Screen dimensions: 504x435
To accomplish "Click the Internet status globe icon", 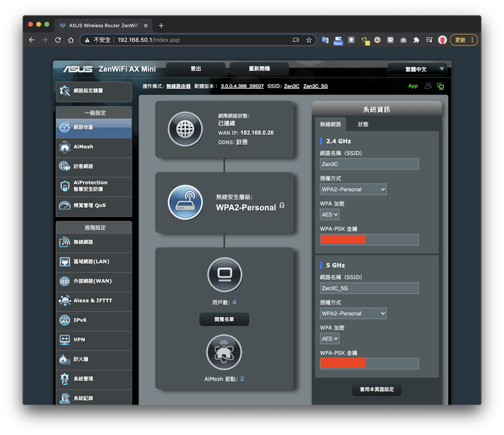I will tap(185, 129).
